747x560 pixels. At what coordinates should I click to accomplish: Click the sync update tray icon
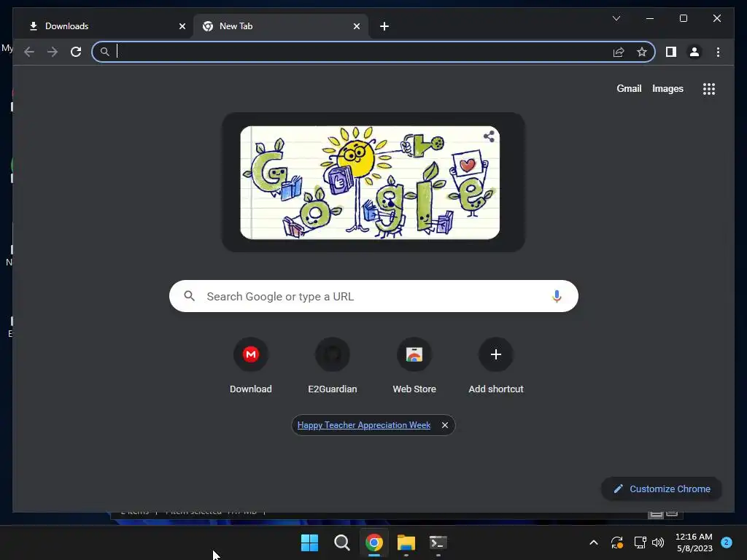point(617,542)
